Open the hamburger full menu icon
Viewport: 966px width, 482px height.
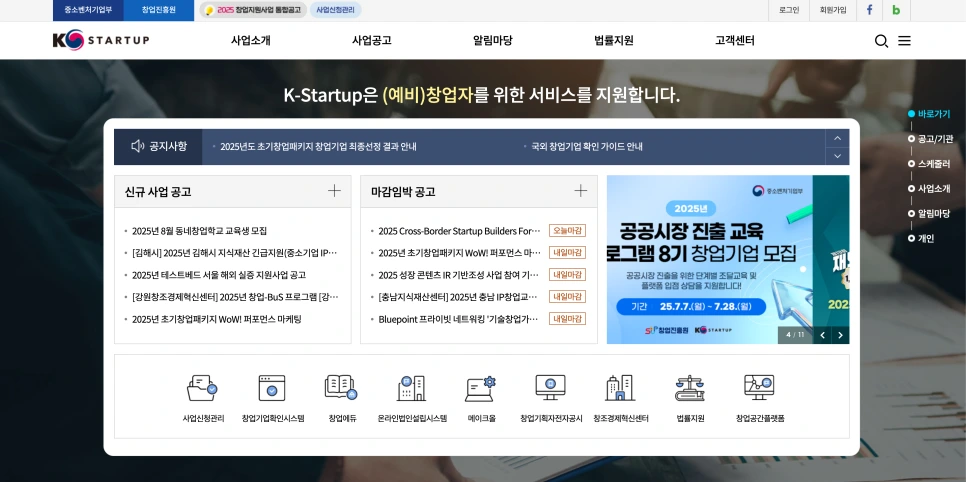(x=904, y=41)
